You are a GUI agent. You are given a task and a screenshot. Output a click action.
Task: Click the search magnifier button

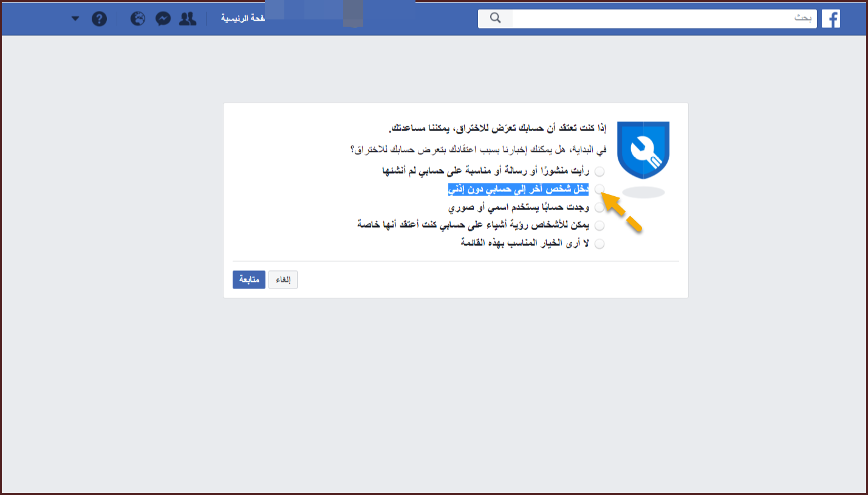tap(495, 19)
